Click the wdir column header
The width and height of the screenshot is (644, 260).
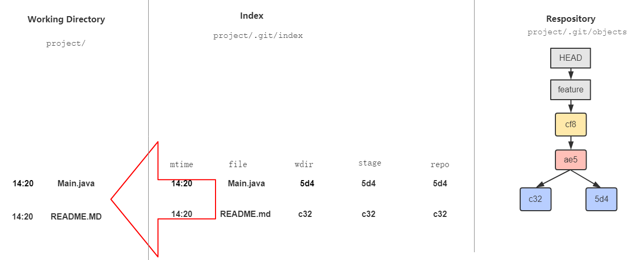[x=304, y=165]
